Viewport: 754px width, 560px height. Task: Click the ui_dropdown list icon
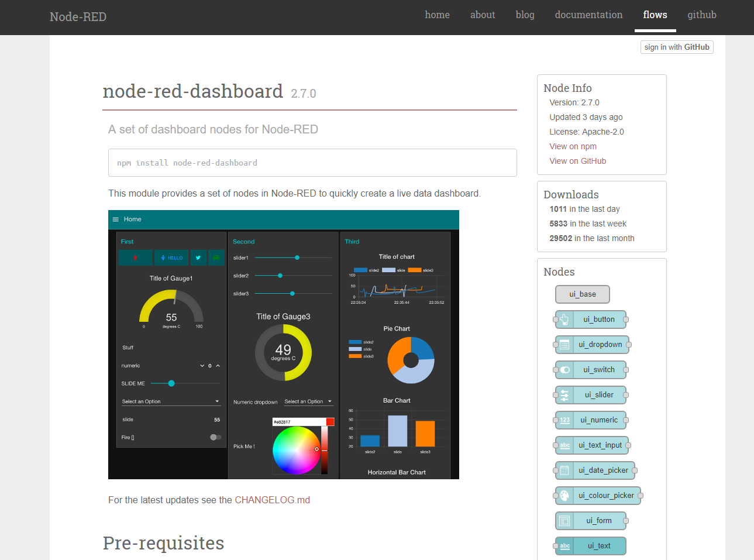pyautogui.click(x=564, y=345)
